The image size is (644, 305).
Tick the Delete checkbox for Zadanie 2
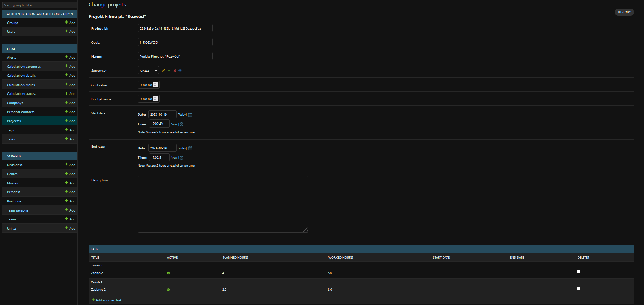[578, 289]
